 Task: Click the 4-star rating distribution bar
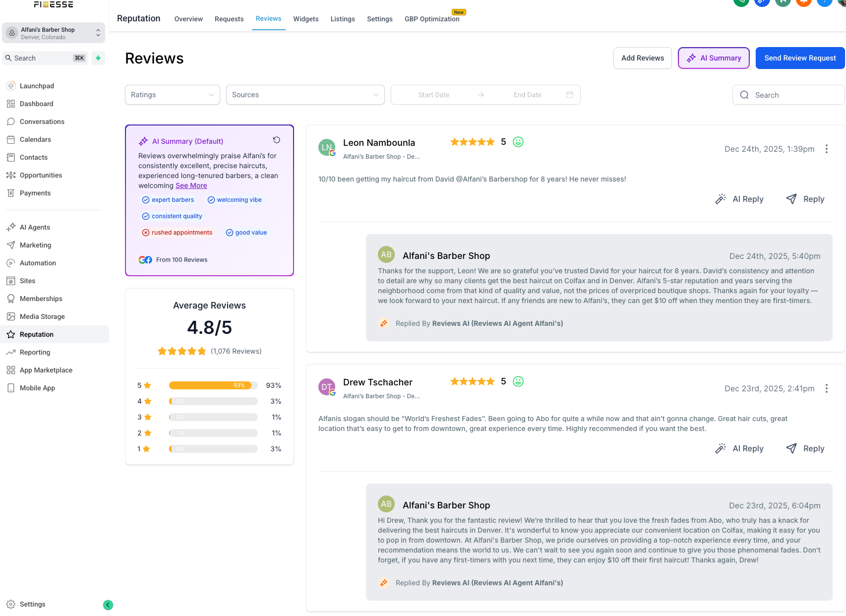(213, 401)
